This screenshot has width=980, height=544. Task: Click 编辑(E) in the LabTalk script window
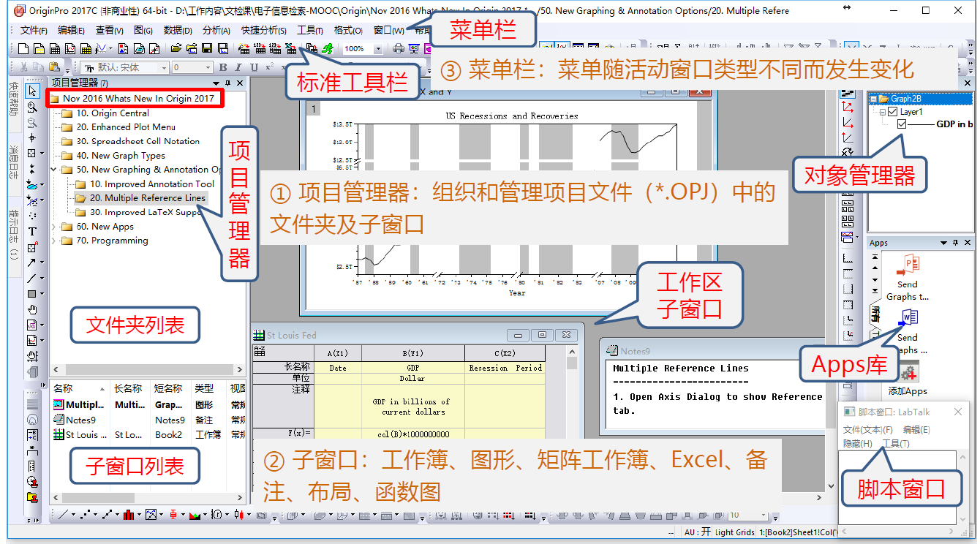coord(916,430)
